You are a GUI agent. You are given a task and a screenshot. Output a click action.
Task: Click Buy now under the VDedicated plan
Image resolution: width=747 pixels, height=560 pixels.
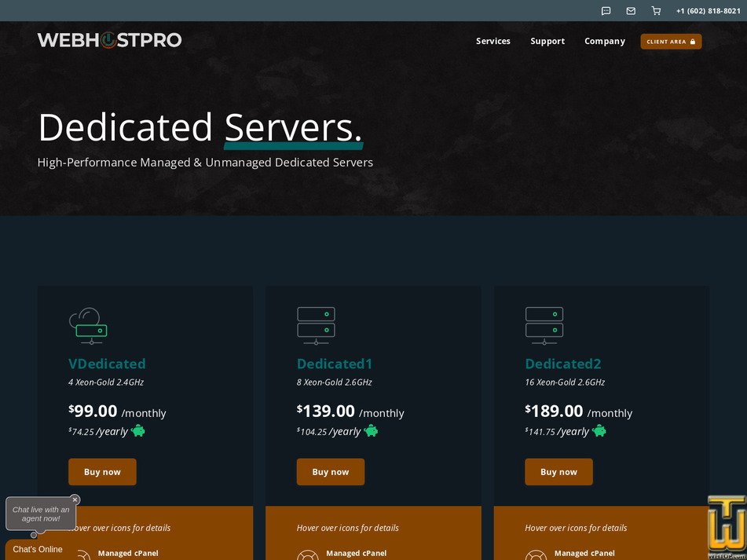102,471
